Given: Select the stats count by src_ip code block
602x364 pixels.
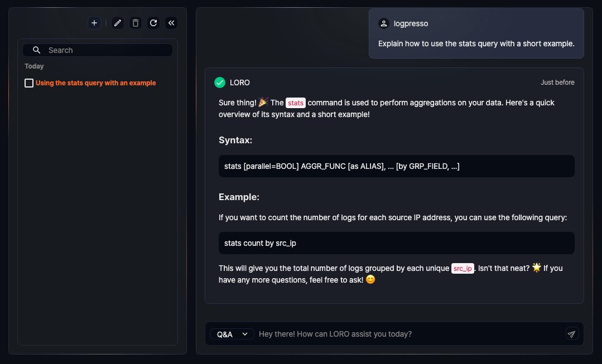Looking at the screenshot, I should (396, 242).
